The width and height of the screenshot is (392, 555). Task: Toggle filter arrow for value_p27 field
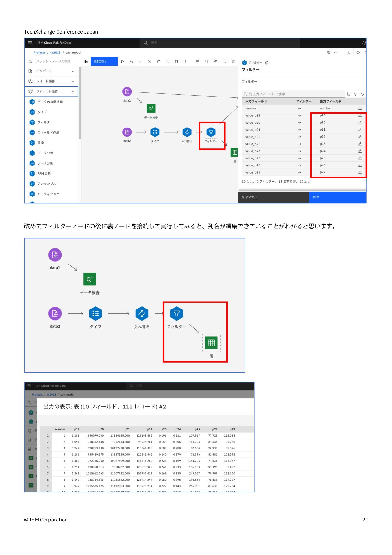point(299,172)
